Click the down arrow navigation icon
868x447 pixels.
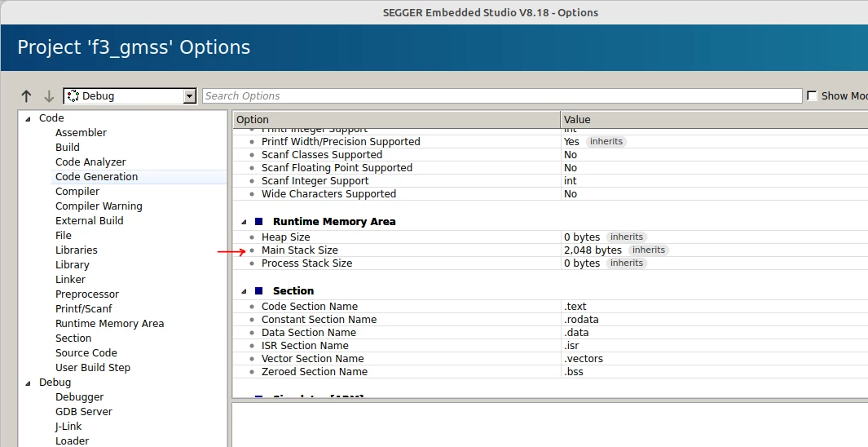coord(49,96)
